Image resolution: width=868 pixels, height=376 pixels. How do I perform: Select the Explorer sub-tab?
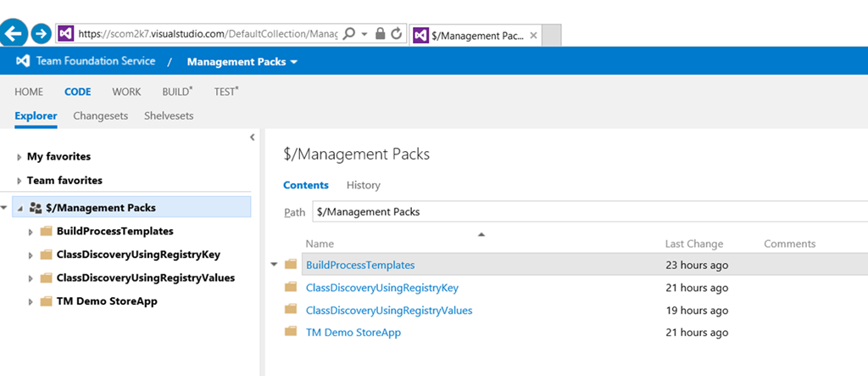pyautogui.click(x=36, y=116)
